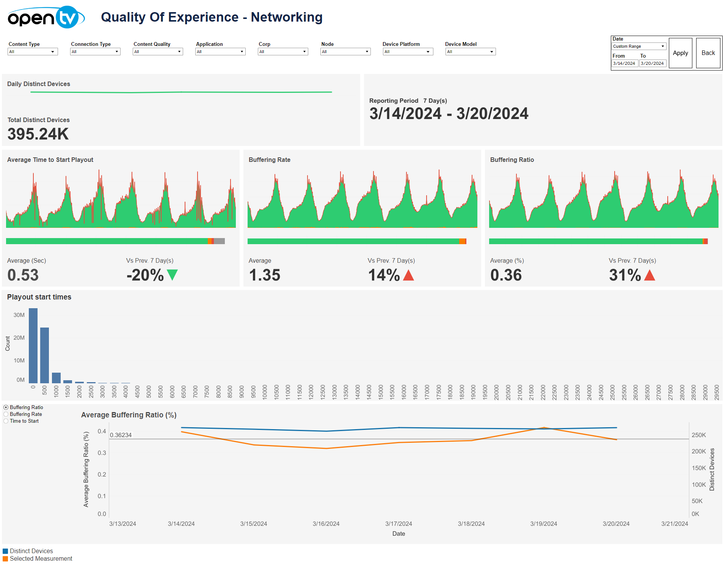Open the Device Platform dropdown

(408, 52)
